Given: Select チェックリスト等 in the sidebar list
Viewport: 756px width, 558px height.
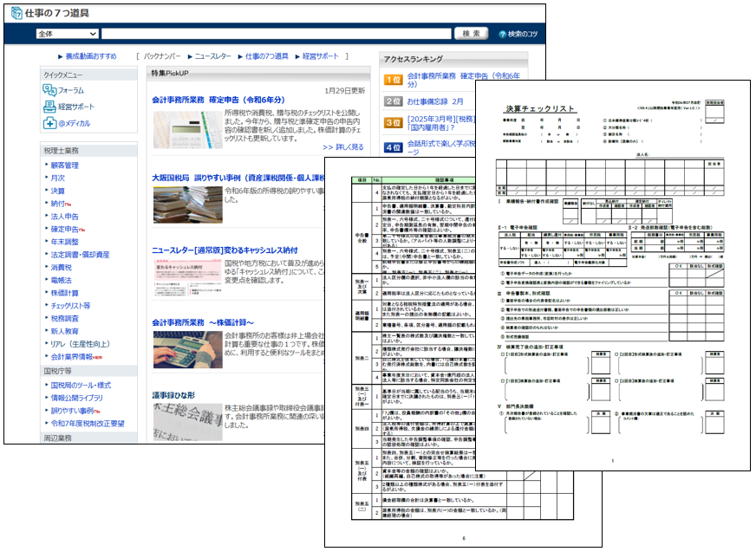Looking at the screenshot, I should pyautogui.click(x=69, y=305).
